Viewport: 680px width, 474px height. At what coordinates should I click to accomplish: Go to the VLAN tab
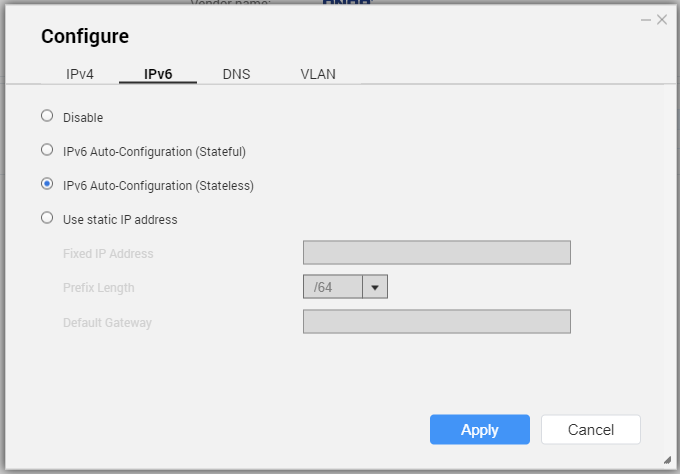318,74
